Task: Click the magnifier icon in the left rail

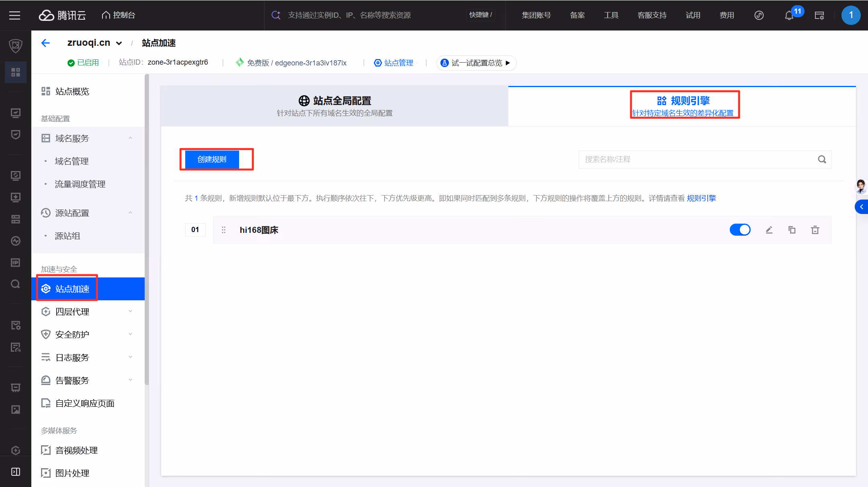Action: [16, 284]
